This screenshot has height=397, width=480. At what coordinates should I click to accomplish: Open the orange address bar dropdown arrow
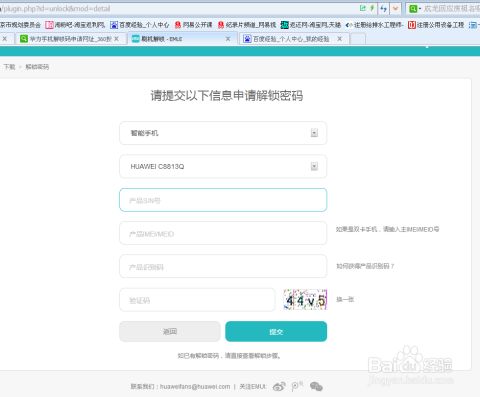pyautogui.click(x=395, y=9)
